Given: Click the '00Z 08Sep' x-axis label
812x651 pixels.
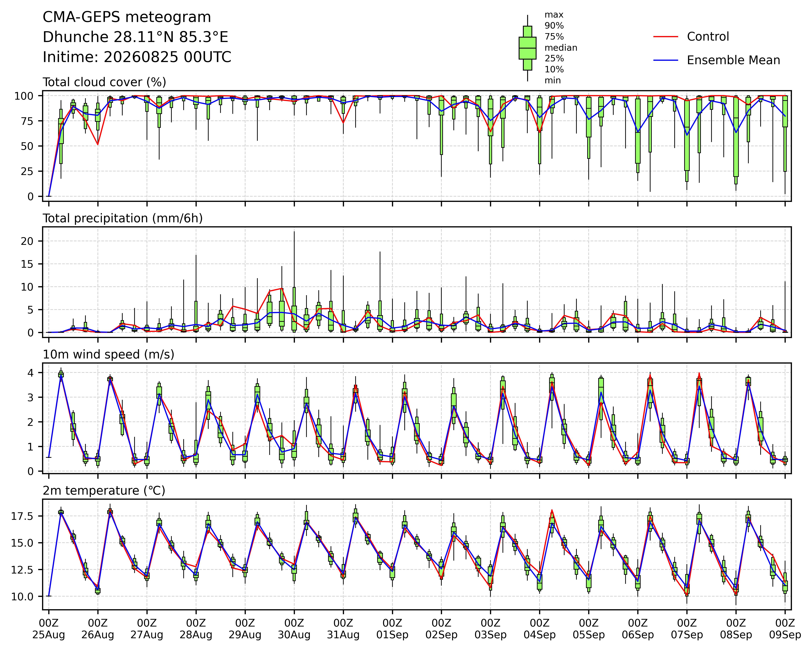Looking at the screenshot, I should pyautogui.click(x=736, y=629).
